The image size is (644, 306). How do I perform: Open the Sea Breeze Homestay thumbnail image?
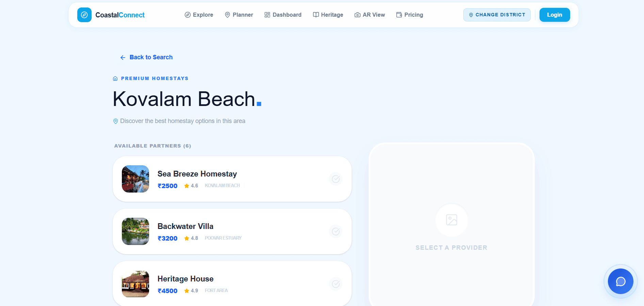[135, 179]
